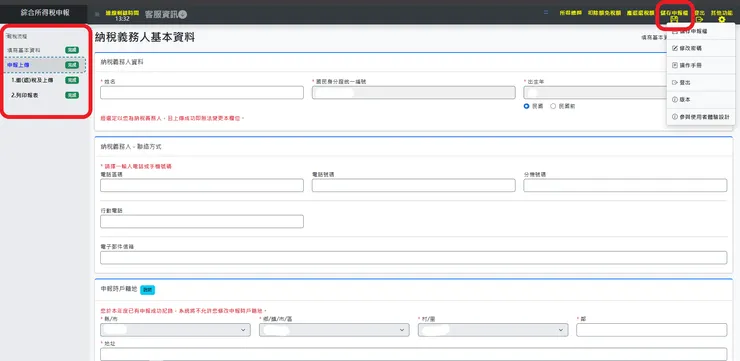Click the 電話號碼 input field
The width and height of the screenshot is (740, 361).
click(413, 185)
